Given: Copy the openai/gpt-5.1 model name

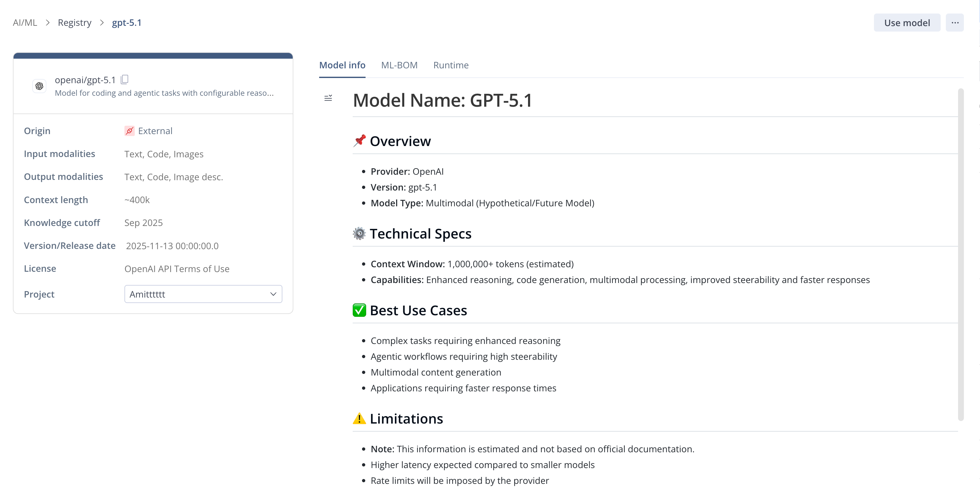Looking at the screenshot, I should [124, 80].
